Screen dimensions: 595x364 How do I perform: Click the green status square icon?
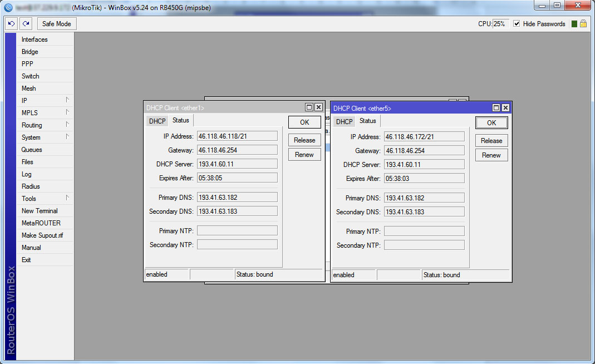pos(574,24)
